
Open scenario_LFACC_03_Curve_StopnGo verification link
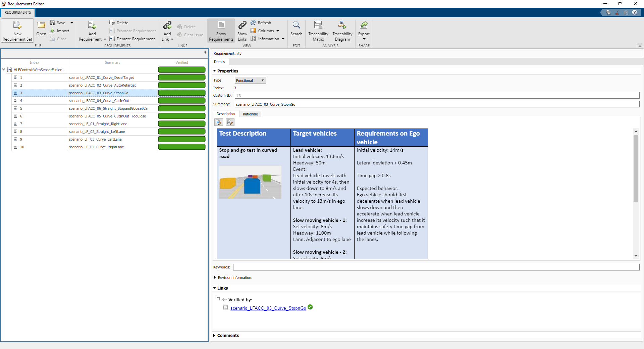tap(268, 308)
